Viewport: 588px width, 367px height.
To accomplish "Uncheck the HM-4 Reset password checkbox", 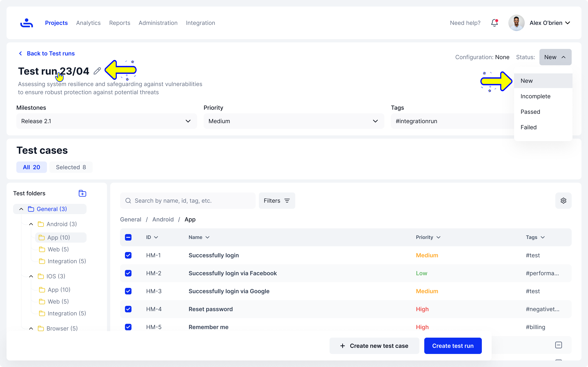I will pos(128,309).
